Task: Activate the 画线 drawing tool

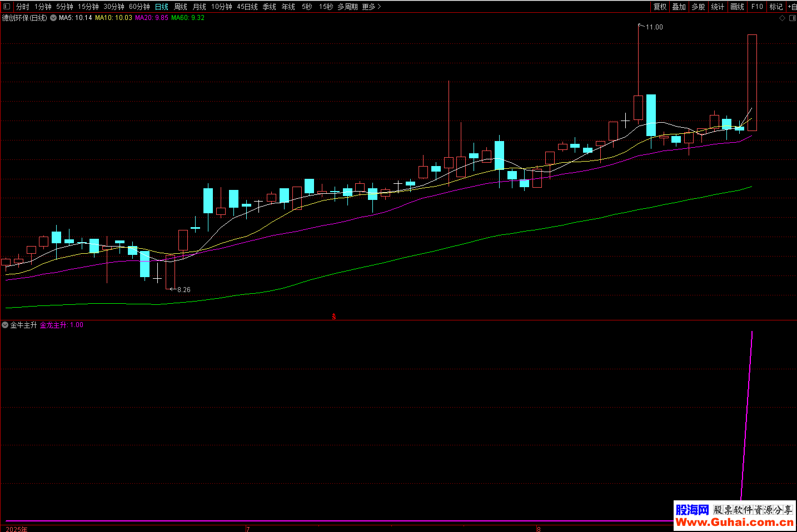Action: pyautogui.click(x=737, y=7)
